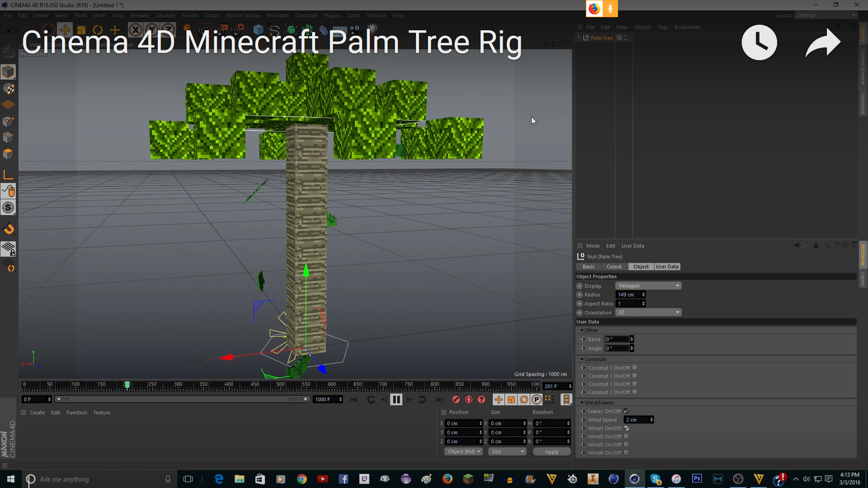Activate the Workplane mode icon
The image size is (868, 488).
(8, 105)
